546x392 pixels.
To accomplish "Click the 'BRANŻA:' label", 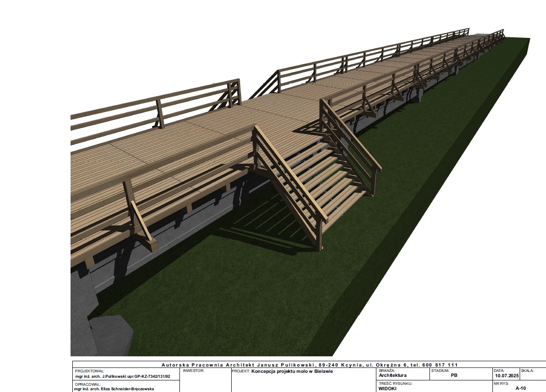I will pos(386,371).
